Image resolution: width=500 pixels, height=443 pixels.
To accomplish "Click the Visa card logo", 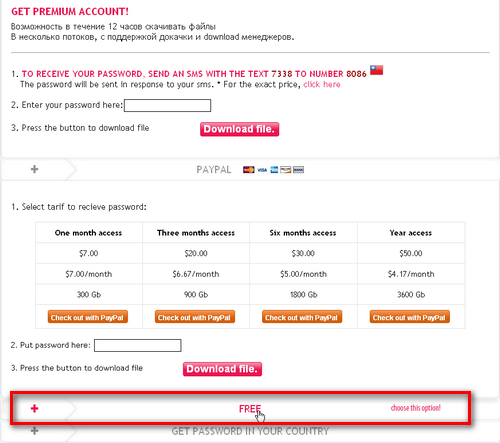I will (x=262, y=170).
